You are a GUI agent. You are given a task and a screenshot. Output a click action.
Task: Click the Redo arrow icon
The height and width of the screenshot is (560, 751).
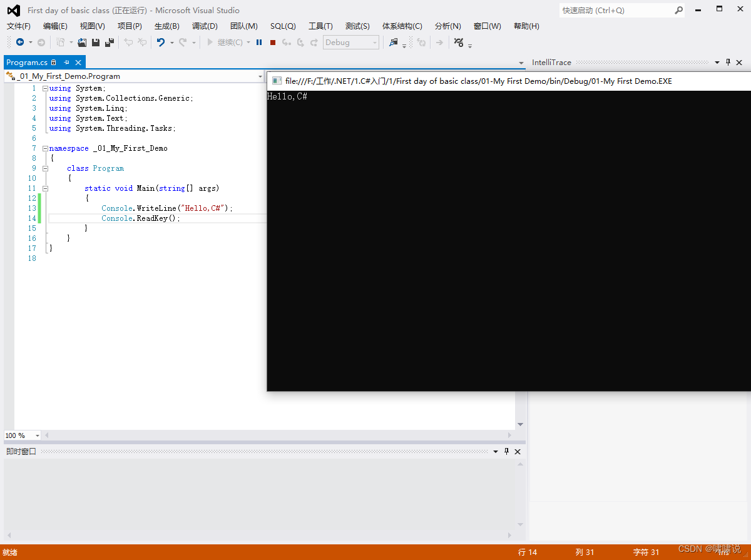[x=183, y=42]
